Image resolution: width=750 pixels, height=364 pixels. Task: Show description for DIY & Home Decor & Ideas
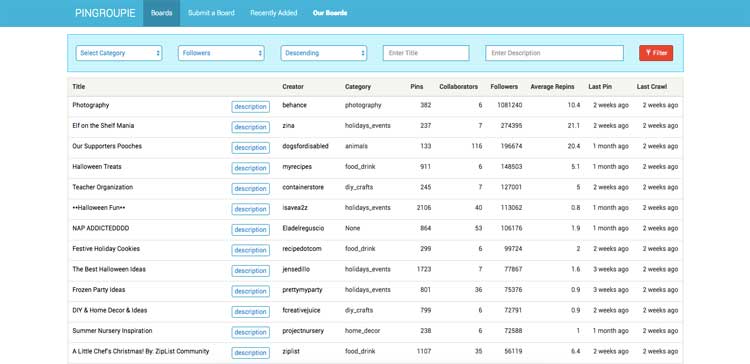[251, 312]
